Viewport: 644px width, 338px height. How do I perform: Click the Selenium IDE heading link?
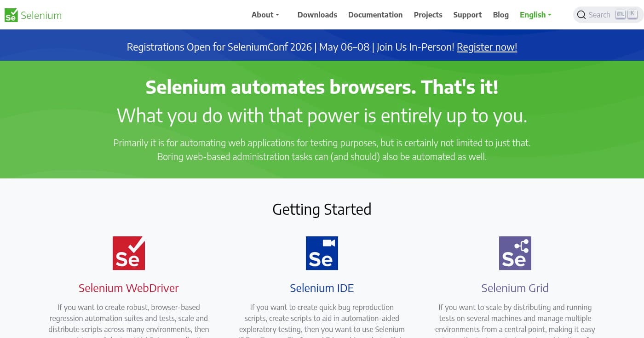322,288
